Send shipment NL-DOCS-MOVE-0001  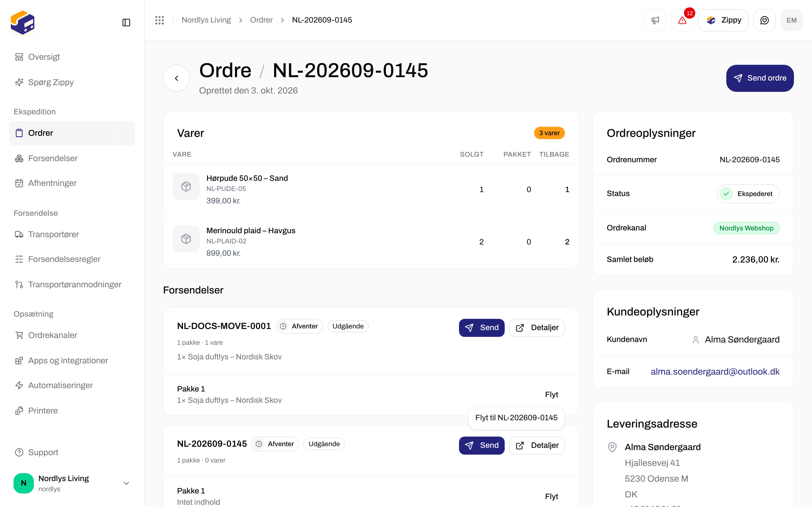coord(482,328)
